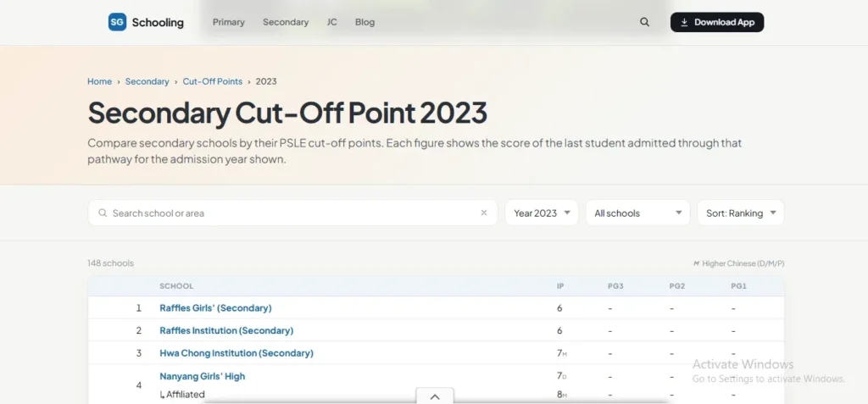Go to Home in the breadcrumb
868x404 pixels.
(x=100, y=81)
